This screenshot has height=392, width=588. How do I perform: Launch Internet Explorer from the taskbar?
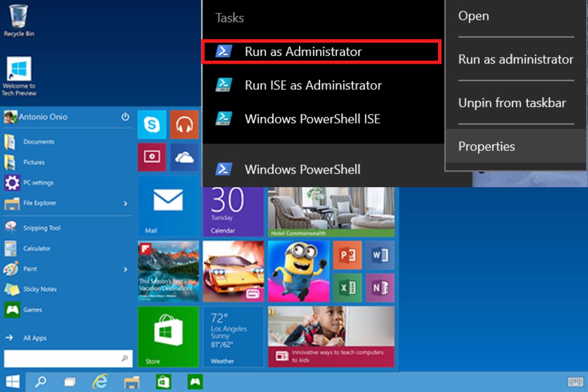(100, 381)
